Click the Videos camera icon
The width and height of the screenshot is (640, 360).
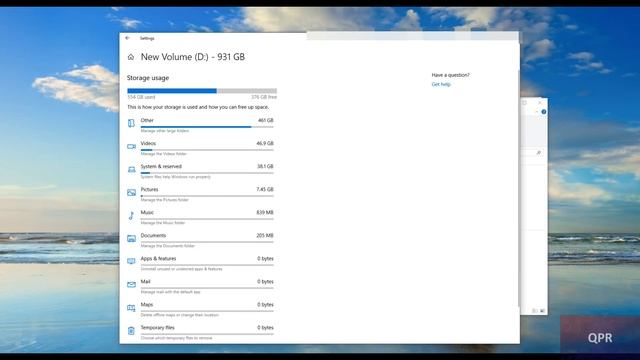coord(131,146)
